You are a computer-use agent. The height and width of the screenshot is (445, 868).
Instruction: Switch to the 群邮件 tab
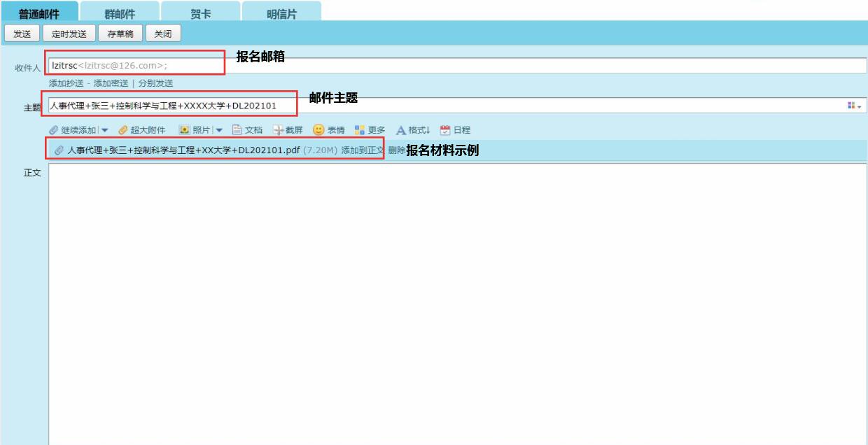pyautogui.click(x=119, y=14)
